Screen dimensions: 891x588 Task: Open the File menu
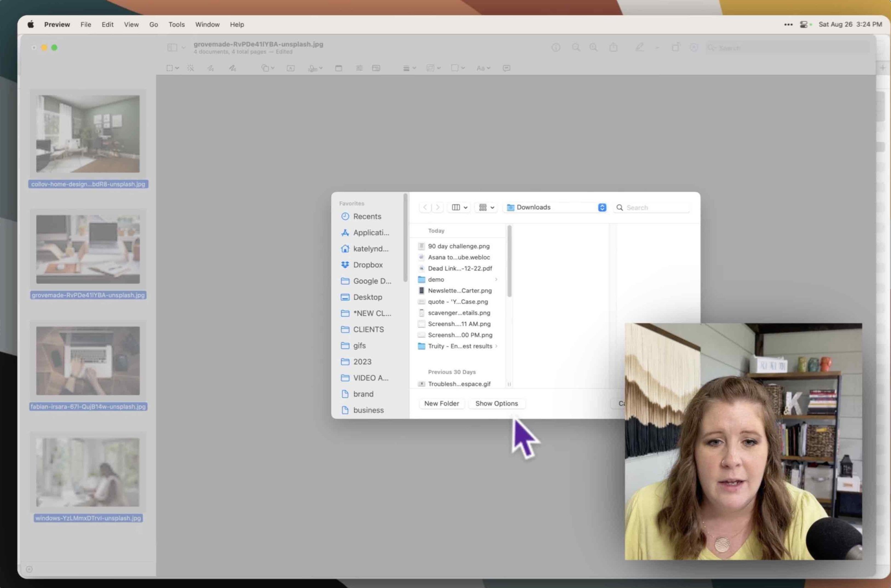pos(86,24)
